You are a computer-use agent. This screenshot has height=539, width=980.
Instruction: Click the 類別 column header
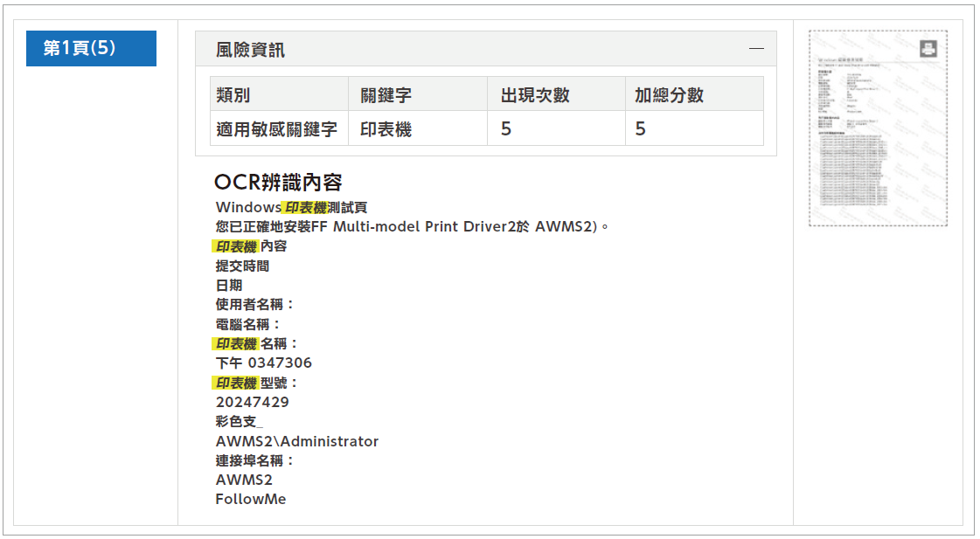[x=233, y=95]
